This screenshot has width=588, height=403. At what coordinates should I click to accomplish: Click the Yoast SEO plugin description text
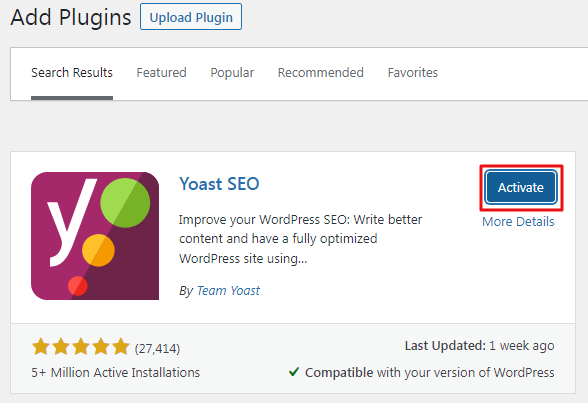coord(300,239)
